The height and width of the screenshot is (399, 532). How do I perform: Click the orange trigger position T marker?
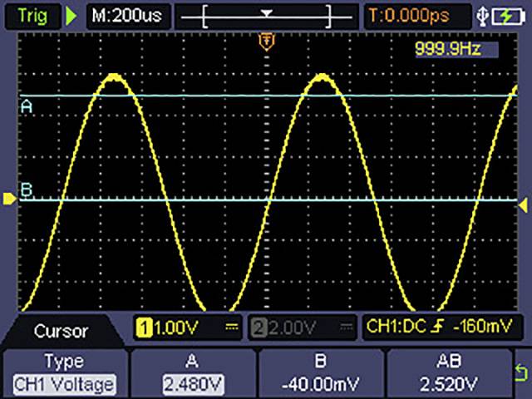(267, 40)
